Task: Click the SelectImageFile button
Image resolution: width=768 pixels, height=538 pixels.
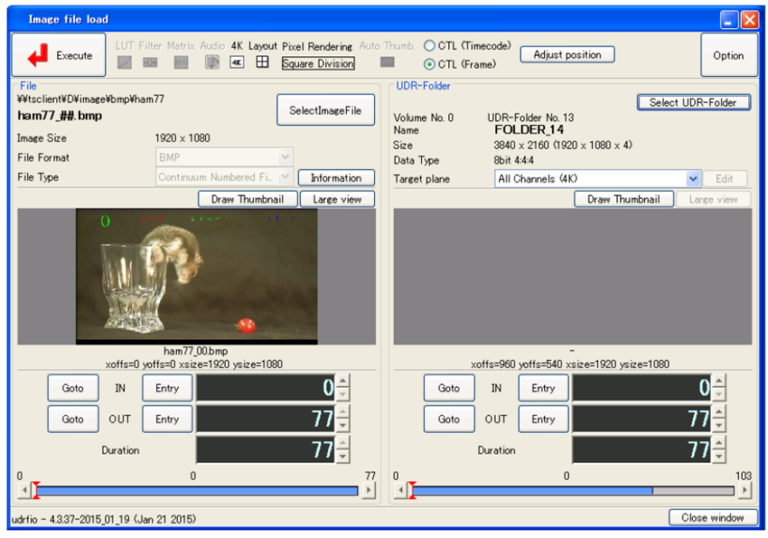Action: (325, 110)
